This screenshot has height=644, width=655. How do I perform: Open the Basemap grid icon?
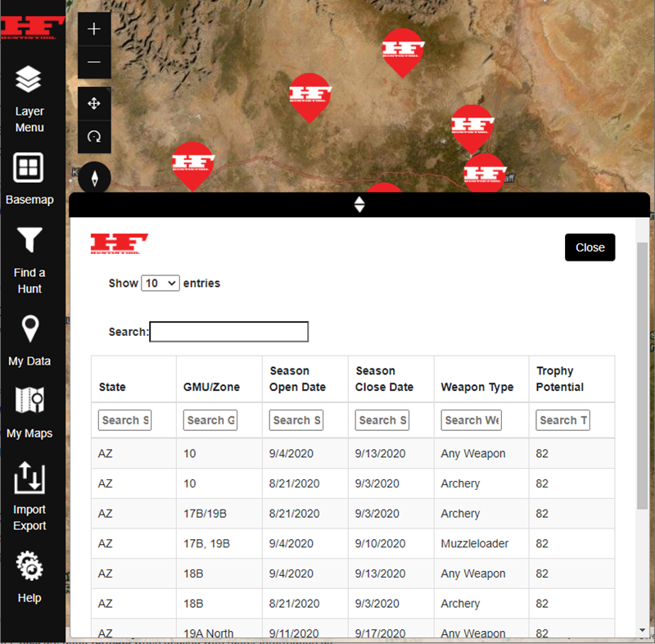coord(29,169)
